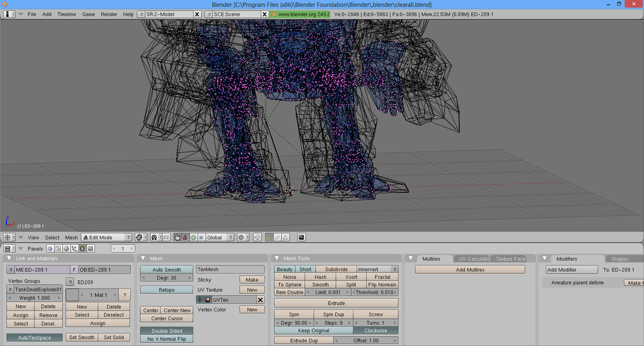Enable edge select mode

pyautogui.click(x=277, y=238)
